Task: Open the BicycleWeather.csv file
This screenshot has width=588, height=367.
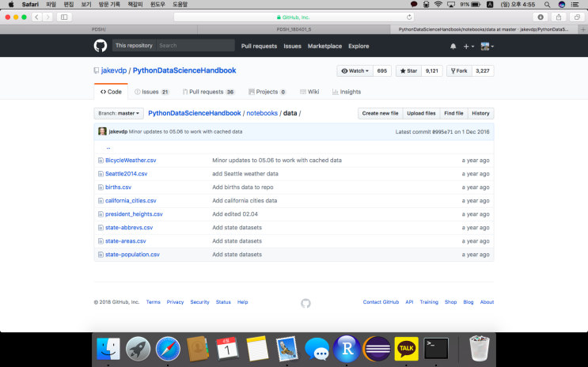Action: coord(131,161)
